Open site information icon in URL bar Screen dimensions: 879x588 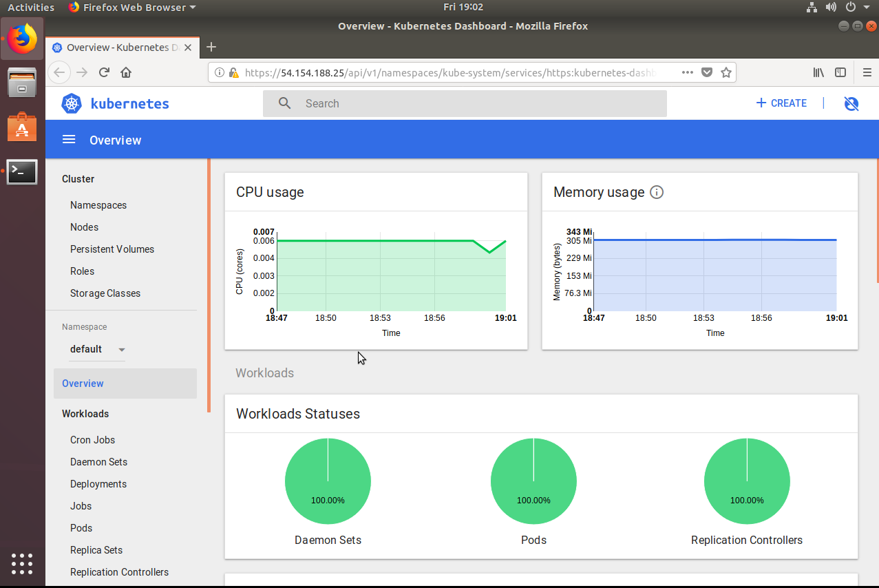[x=220, y=72]
